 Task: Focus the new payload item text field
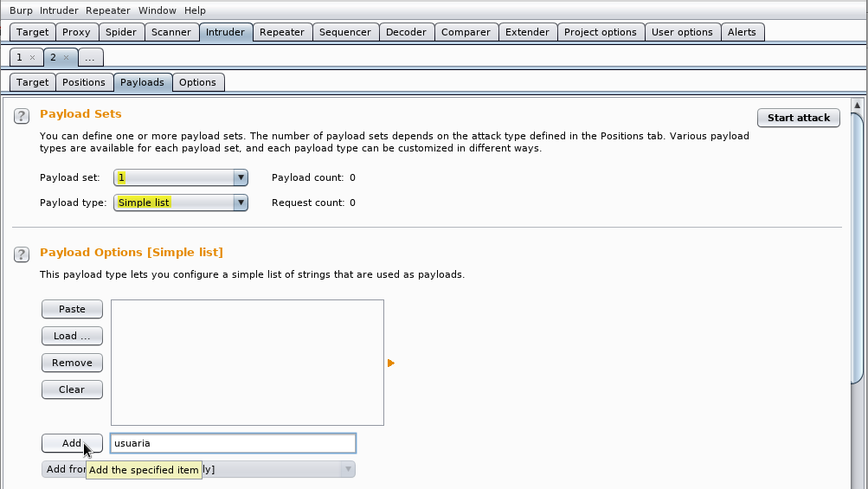(x=233, y=443)
